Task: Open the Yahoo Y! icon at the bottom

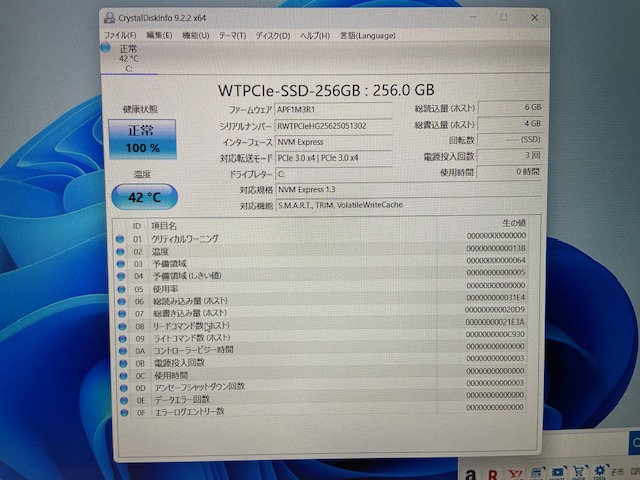Action: (x=516, y=471)
